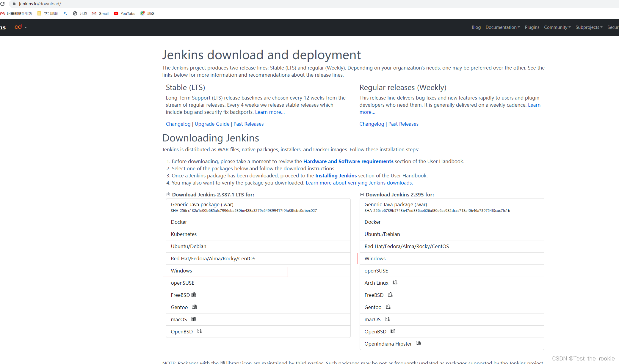Click the magnifier search bookmark icon

(65, 13)
